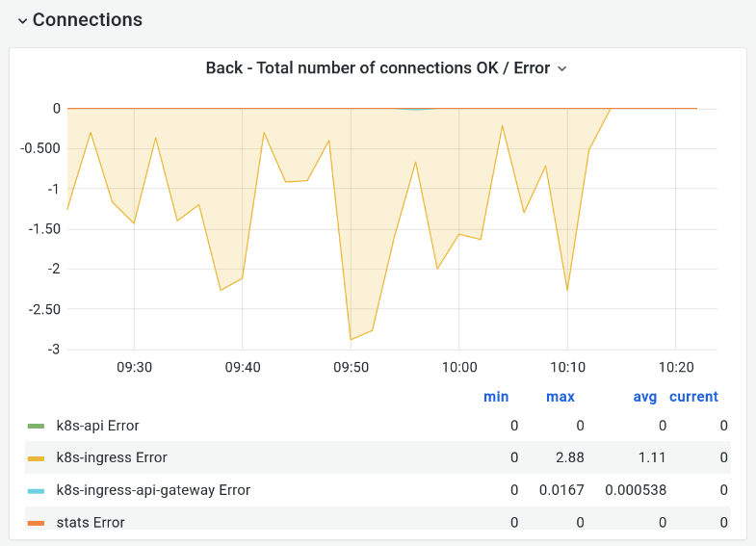
Task: Toggle the k8s-ingress Error series label
Action: tap(112, 457)
